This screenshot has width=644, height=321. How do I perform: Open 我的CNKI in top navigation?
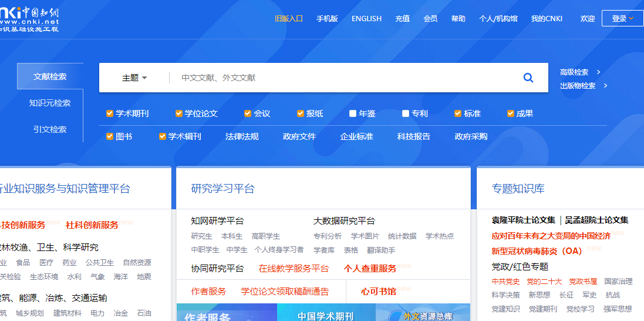coord(547,18)
